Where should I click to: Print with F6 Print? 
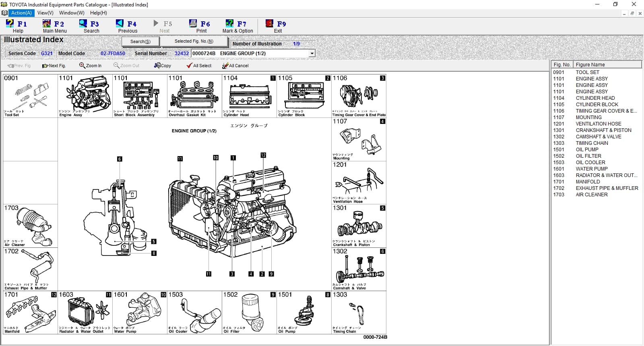pyautogui.click(x=201, y=27)
